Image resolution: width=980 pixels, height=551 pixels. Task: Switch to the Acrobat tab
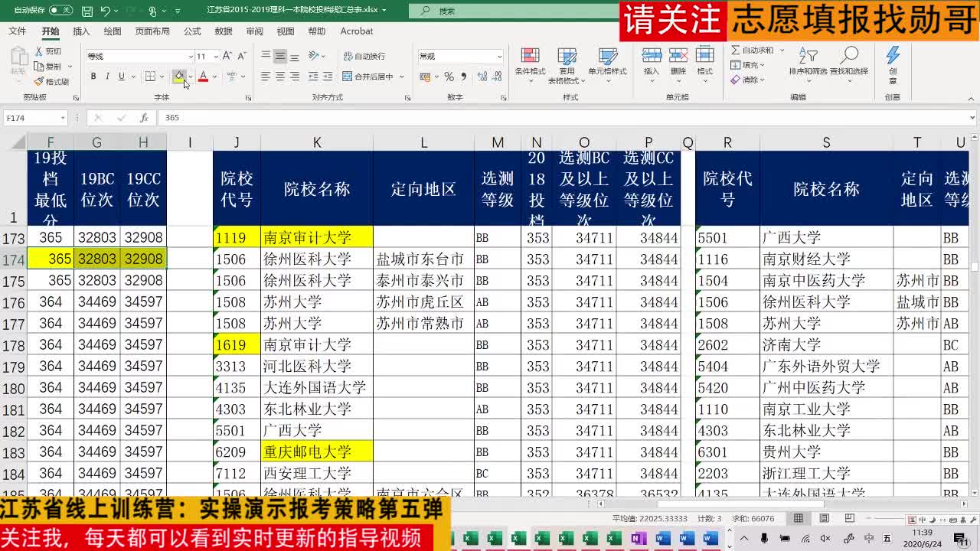click(357, 31)
